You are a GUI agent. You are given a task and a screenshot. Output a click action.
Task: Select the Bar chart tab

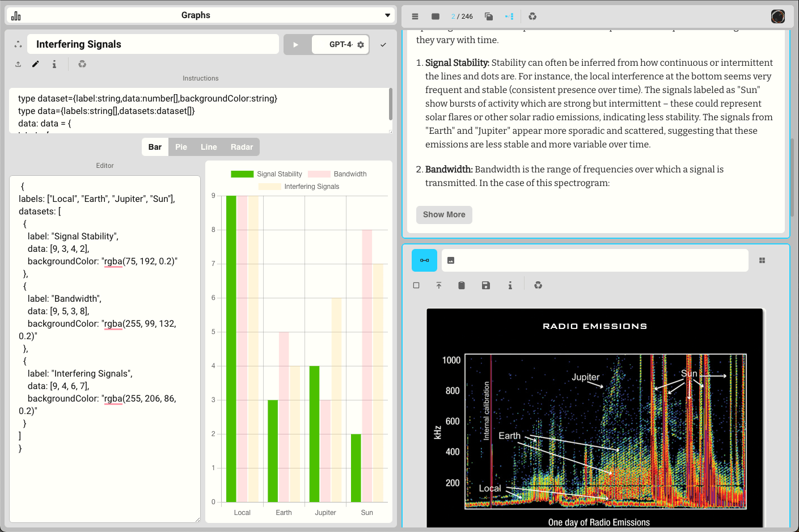click(x=155, y=147)
